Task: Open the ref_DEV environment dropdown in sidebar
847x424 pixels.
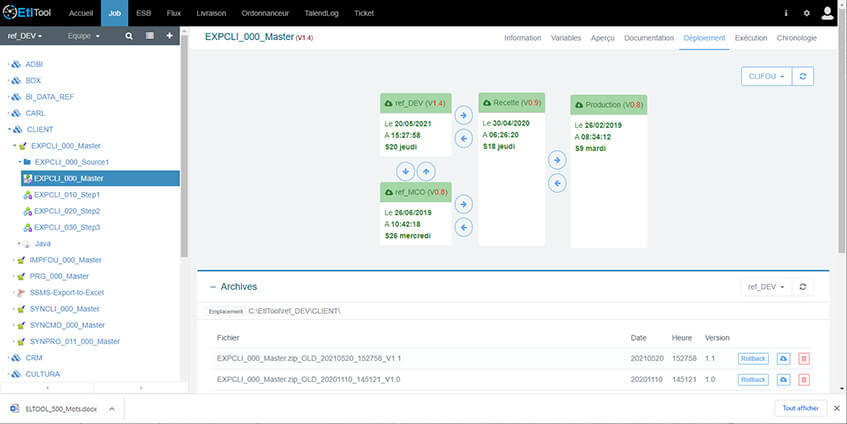Action: (25, 36)
